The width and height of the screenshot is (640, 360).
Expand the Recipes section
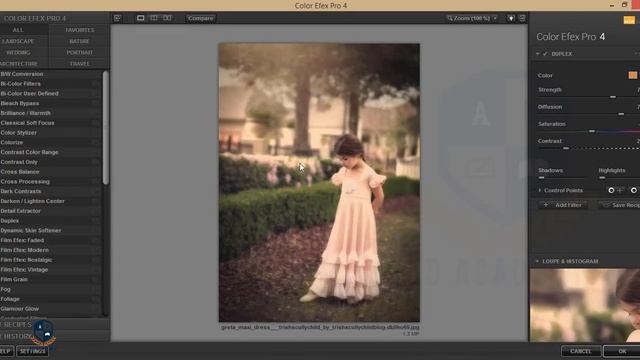[x=16, y=324]
